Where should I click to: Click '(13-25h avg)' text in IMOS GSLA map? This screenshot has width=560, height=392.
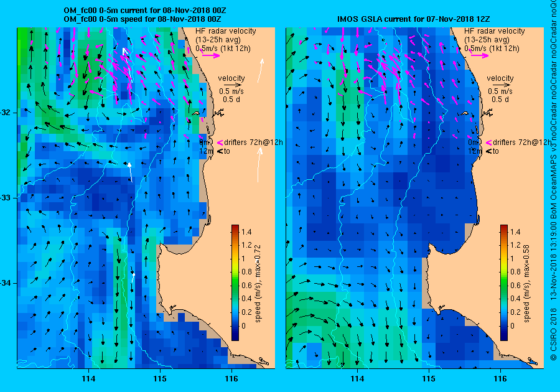point(487,40)
